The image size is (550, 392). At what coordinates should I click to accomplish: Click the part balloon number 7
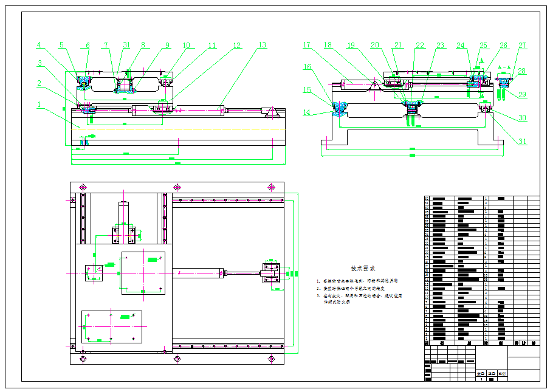(106, 45)
